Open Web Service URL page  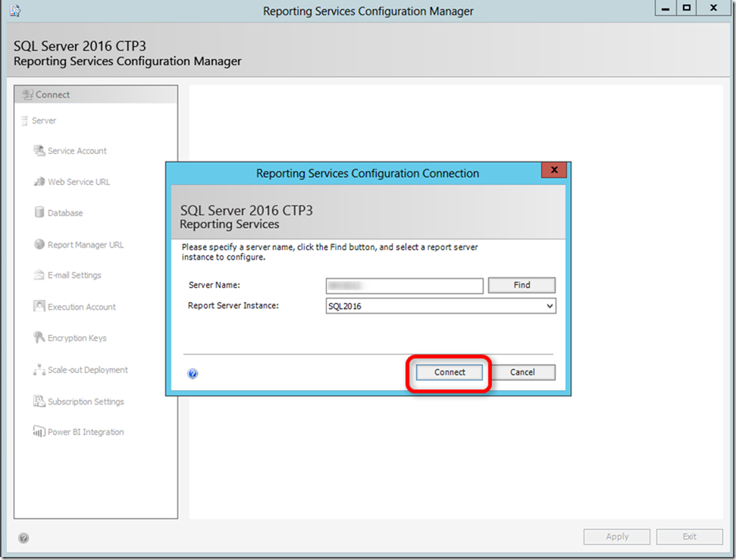tap(78, 182)
